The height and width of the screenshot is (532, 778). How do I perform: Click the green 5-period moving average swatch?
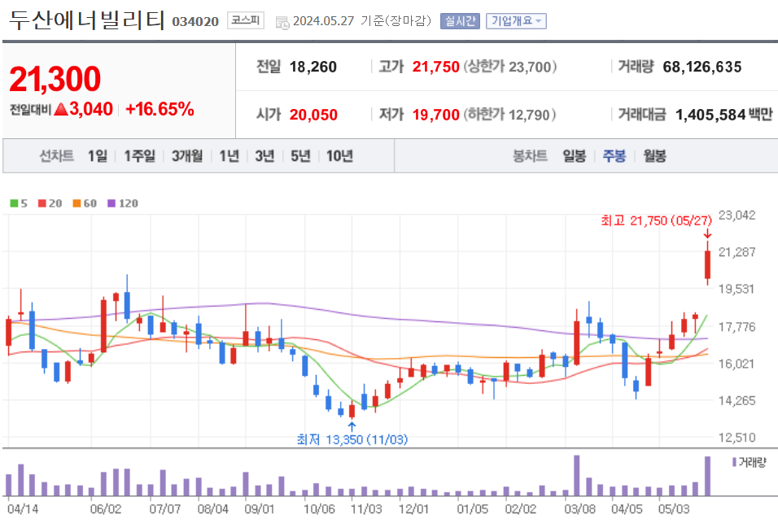click(15, 203)
